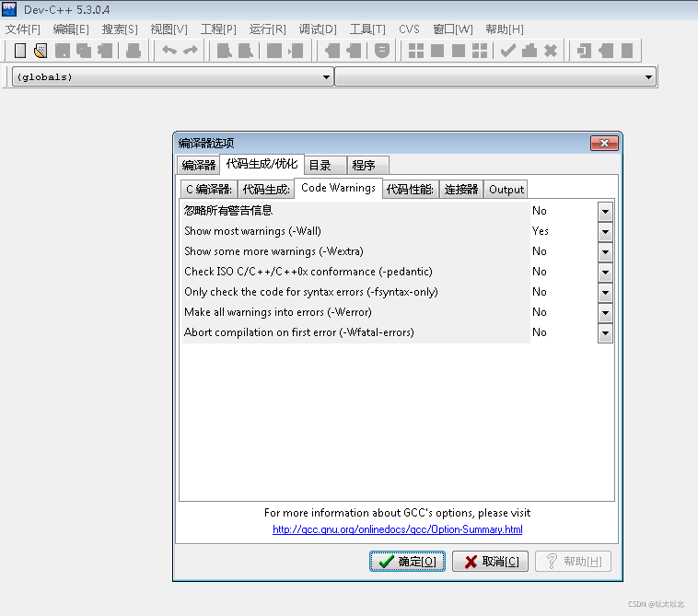The width and height of the screenshot is (698, 616).
Task: Open the CVS menu
Action: [409, 29]
